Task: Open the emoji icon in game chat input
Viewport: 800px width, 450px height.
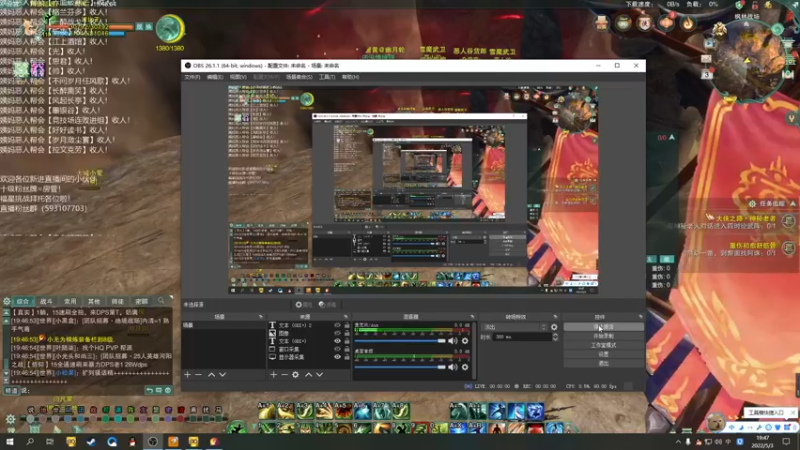Action: [x=168, y=390]
